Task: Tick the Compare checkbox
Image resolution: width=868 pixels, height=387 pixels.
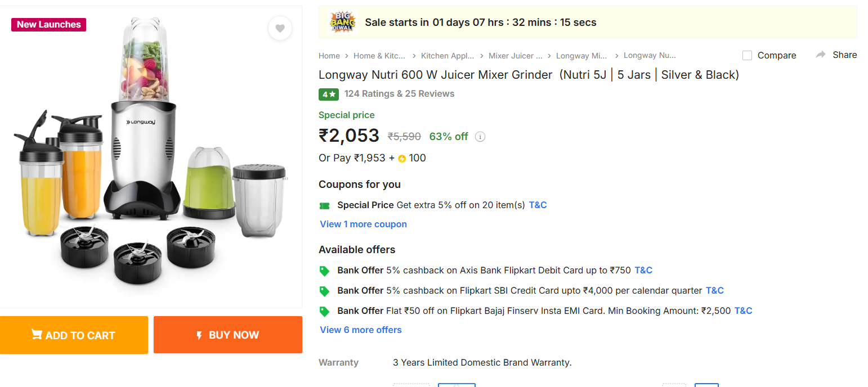Action: [x=748, y=55]
